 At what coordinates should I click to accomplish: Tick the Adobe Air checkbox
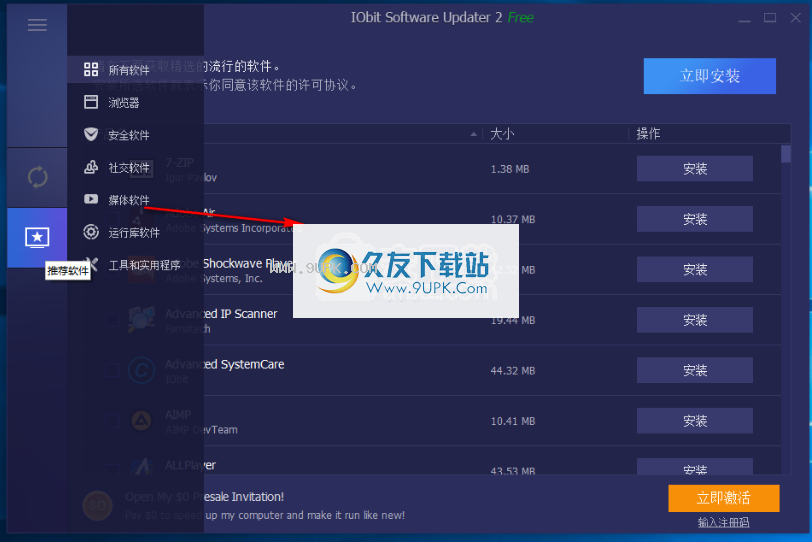click(x=112, y=218)
